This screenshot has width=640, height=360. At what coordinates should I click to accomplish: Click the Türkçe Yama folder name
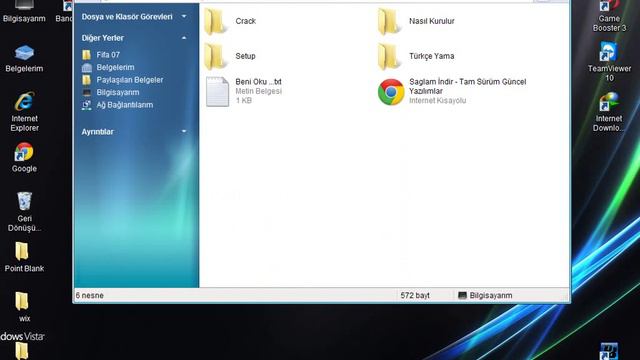(431, 56)
